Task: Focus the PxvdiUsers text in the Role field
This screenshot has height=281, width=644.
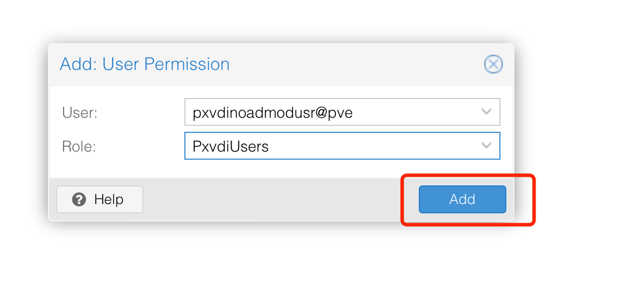Action: (x=230, y=146)
